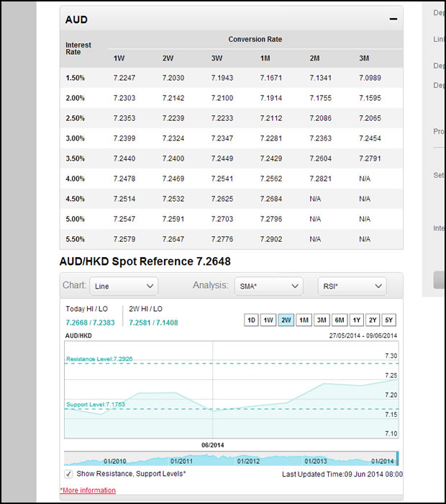Click the 1W column header

[x=119, y=58]
